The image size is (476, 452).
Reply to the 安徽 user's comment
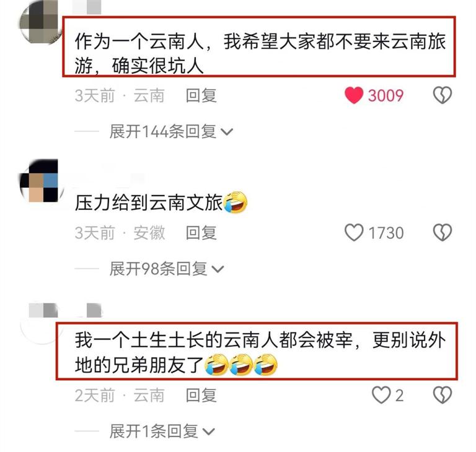click(201, 233)
